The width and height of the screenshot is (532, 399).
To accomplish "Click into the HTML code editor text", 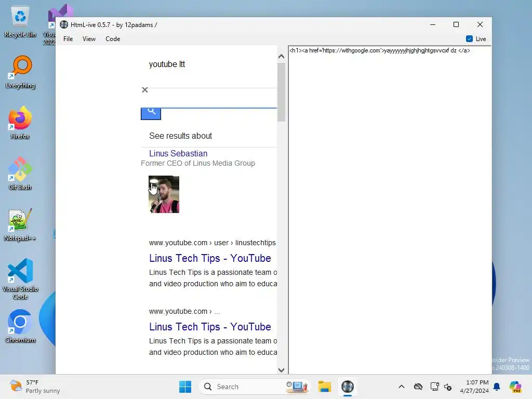I will coord(380,50).
